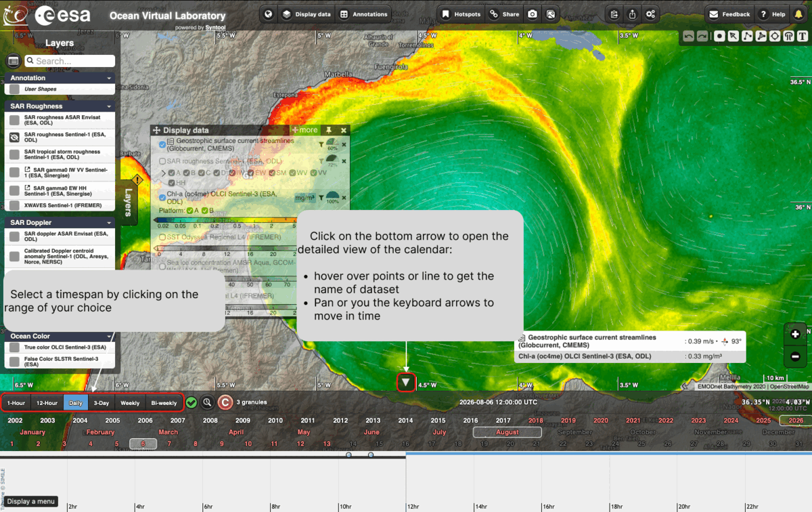Click the Share button
812x512 pixels.
(505, 14)
